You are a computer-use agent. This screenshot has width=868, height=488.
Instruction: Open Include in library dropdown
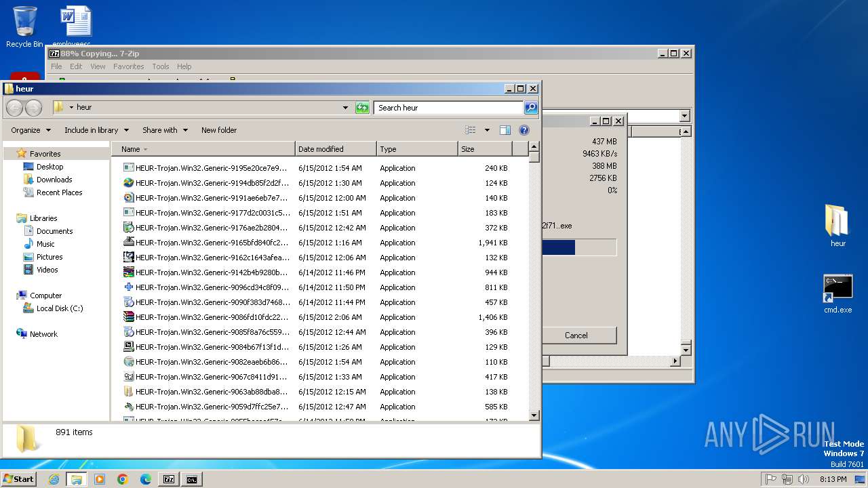[96, 130]
